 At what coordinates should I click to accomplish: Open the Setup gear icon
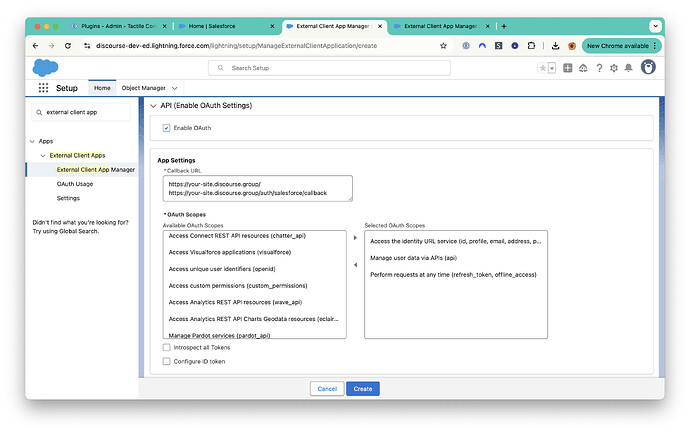(x=614, y=68)
